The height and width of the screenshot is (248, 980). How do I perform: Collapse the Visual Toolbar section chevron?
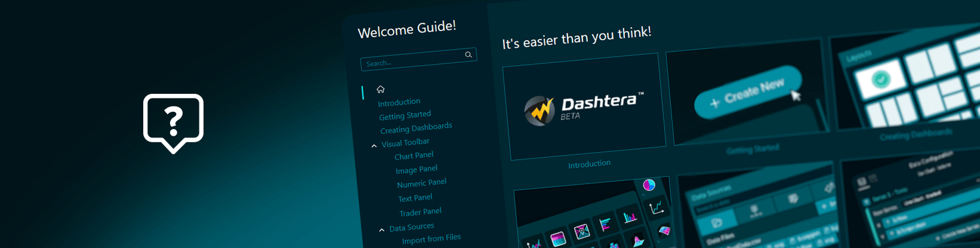tap(374, 146)
